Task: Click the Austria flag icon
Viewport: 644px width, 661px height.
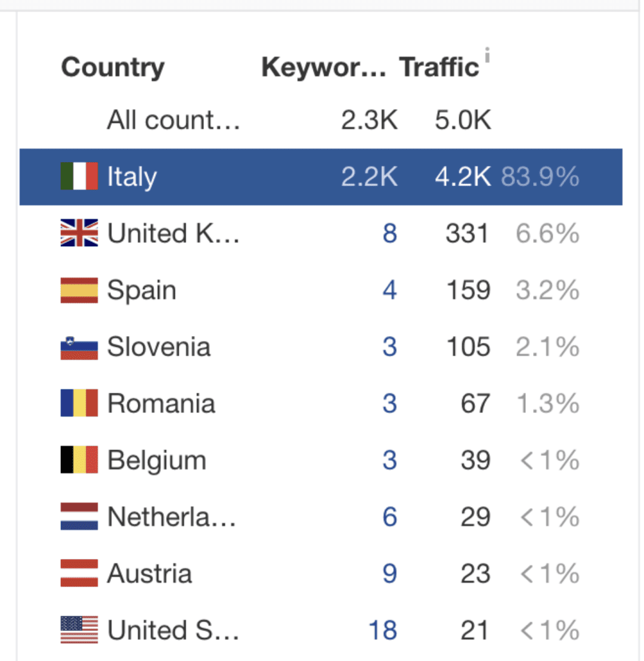Action: [79, 573]
